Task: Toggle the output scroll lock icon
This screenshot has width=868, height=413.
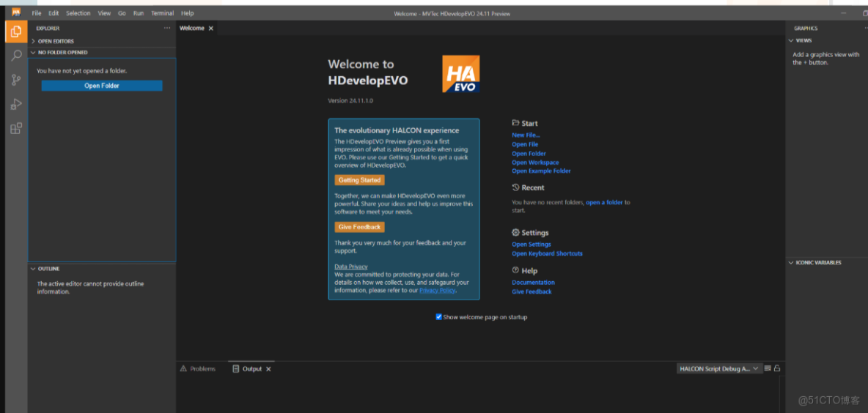Action: click(x=777, y=368)
